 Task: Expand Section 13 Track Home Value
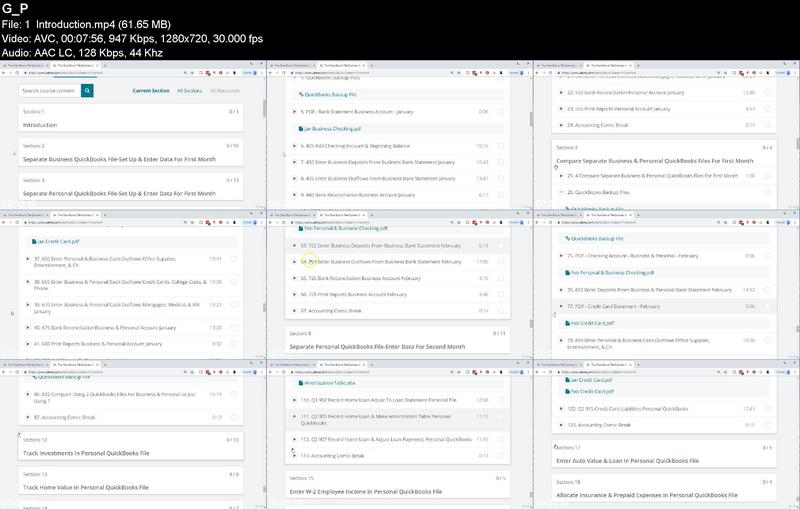pos(131,481)
